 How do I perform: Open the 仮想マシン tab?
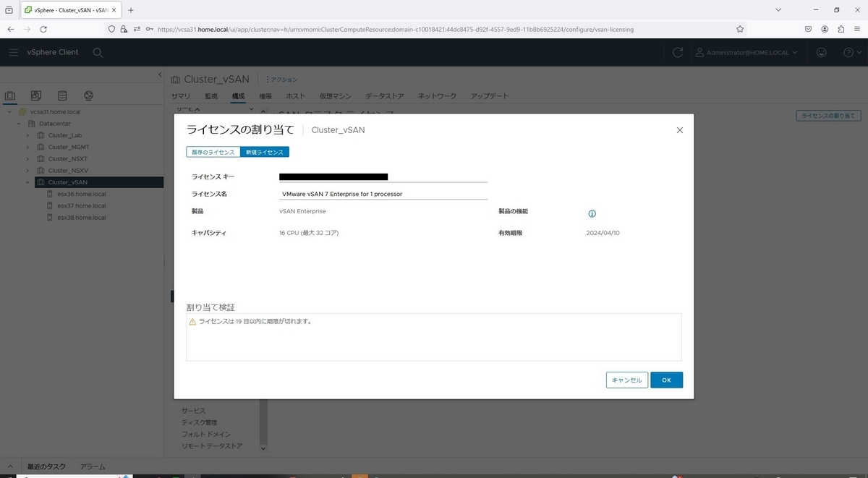(336, 96)
